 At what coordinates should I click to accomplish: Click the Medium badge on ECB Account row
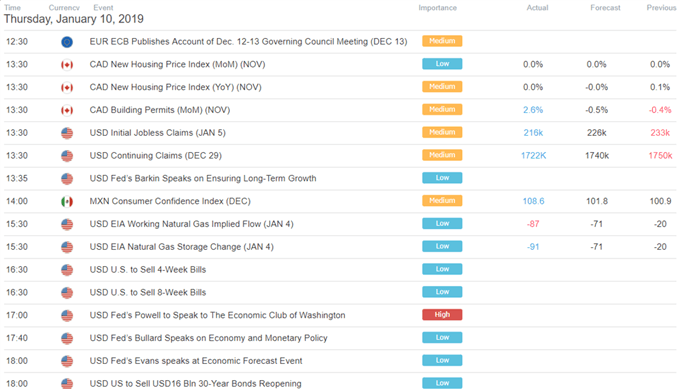pyautogui.click(x=442, y=41)
